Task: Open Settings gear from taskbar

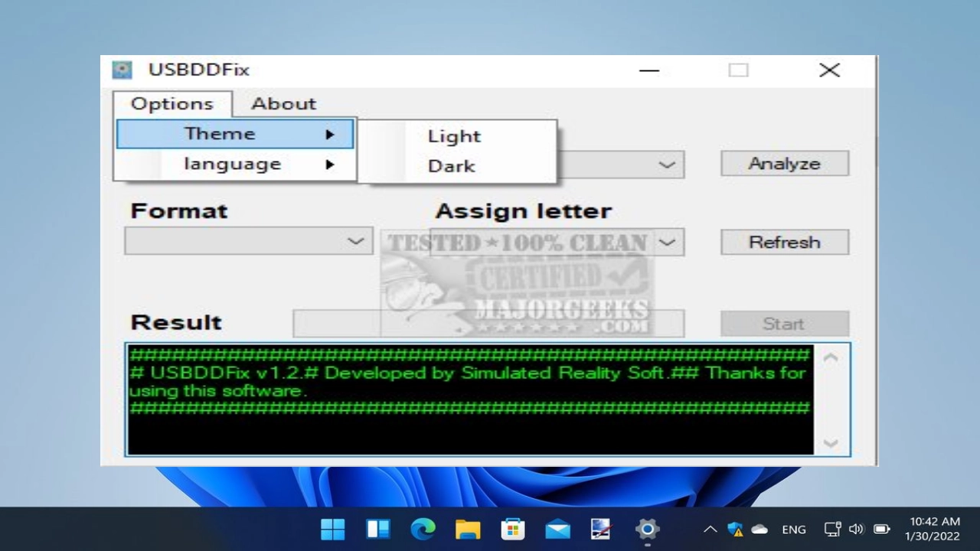Action: click(647, 529)
